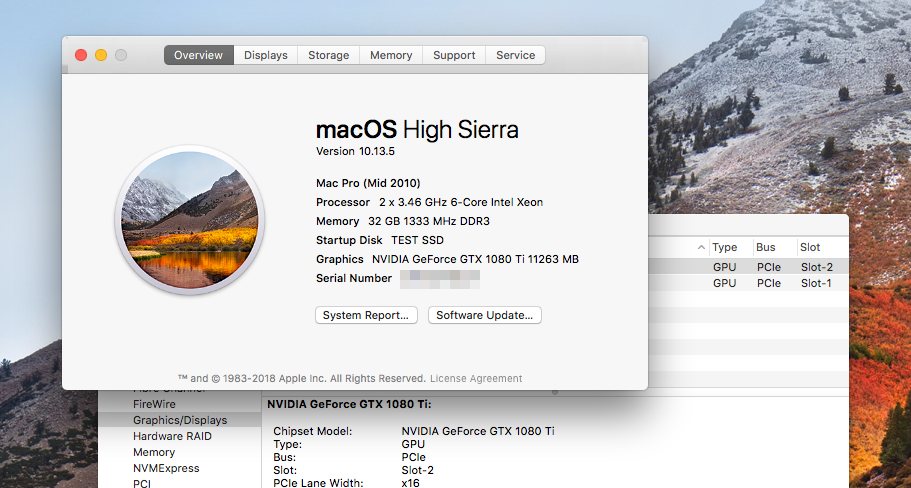Close the About This Mac window
The width and height of the screenshot is (911, 488).
pyautogui.click(x=81, y=55)
